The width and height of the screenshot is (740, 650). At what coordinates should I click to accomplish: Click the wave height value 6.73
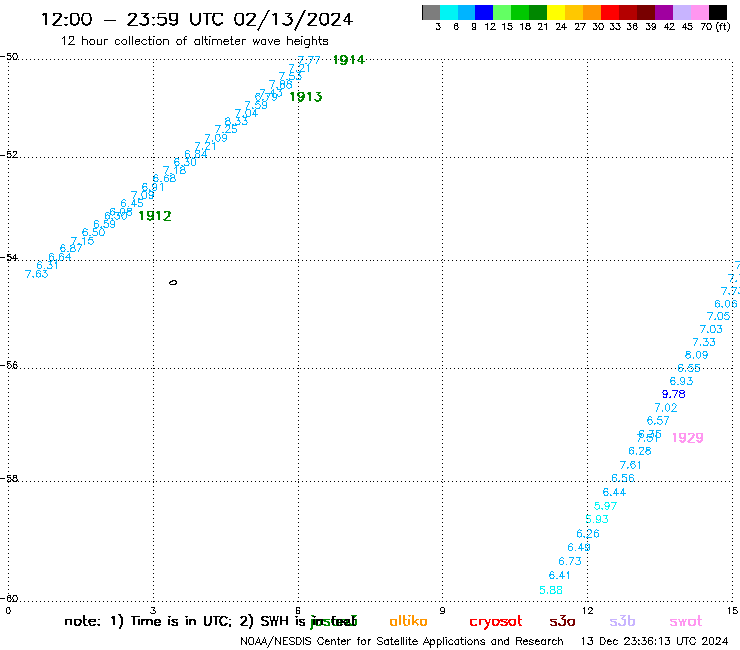click(570, 561)
